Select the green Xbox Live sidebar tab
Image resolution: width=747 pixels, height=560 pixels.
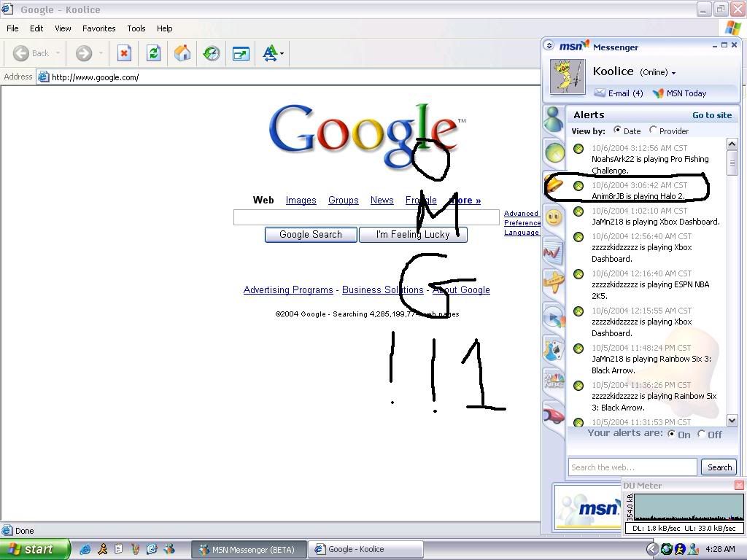pos(554,153)
